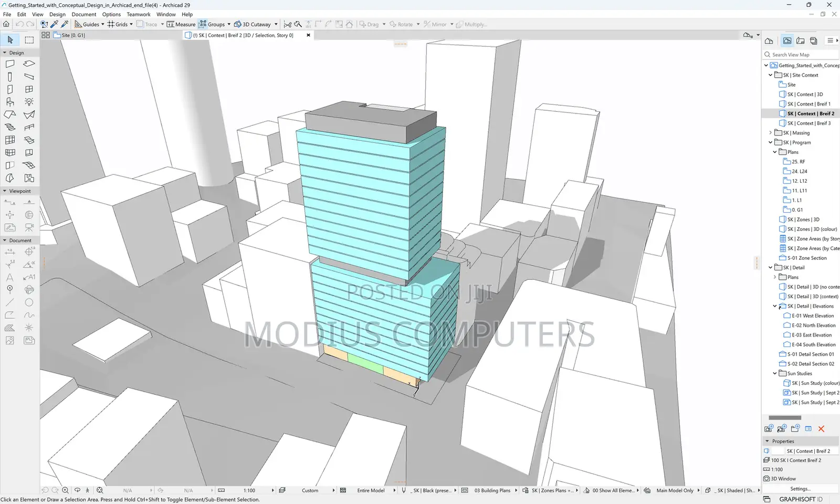Select the Lamp tool
Image resolution: width=840 pixels, height=504 pixels.
pyautogui.click(x=29, y=102)
